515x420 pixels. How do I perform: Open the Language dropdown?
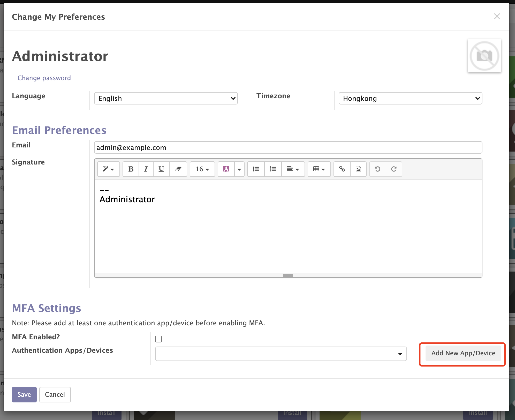point(166,98)
